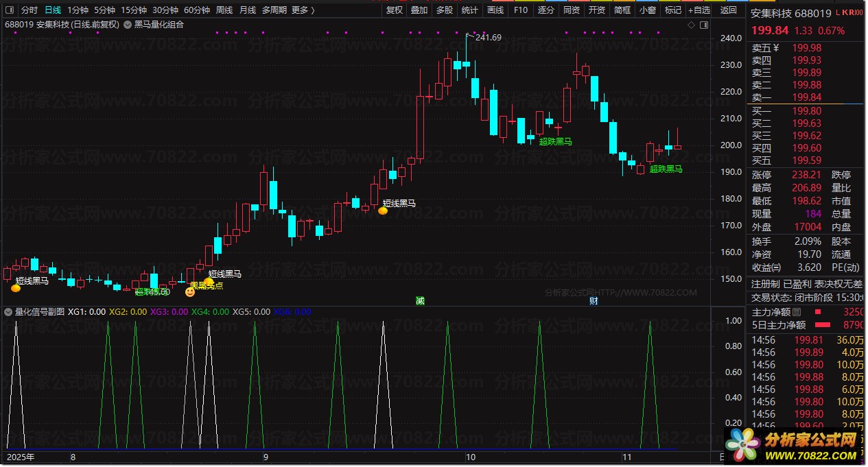Switch to 5分钟 period
Image resolution: width=868 pixels, height=467 pixels.
point(104,10)
